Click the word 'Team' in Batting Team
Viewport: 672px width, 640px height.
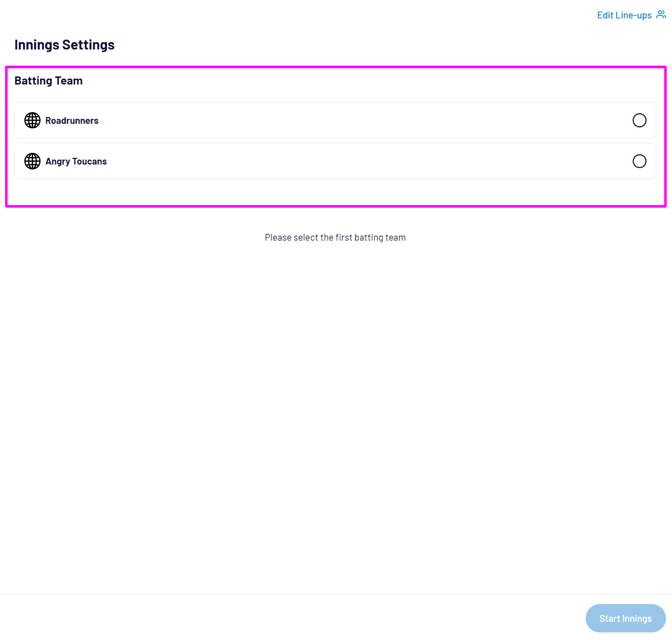coord(69,81)
